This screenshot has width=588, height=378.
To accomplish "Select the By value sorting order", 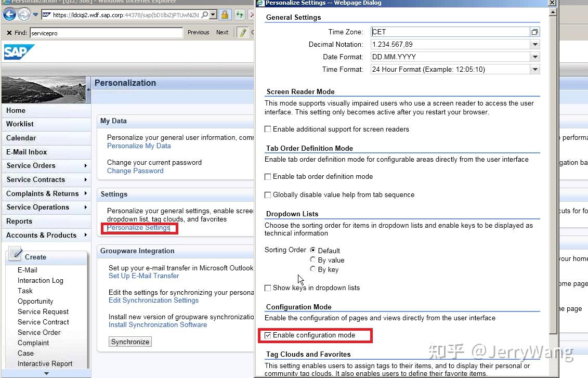I will (x=313, y=259).
